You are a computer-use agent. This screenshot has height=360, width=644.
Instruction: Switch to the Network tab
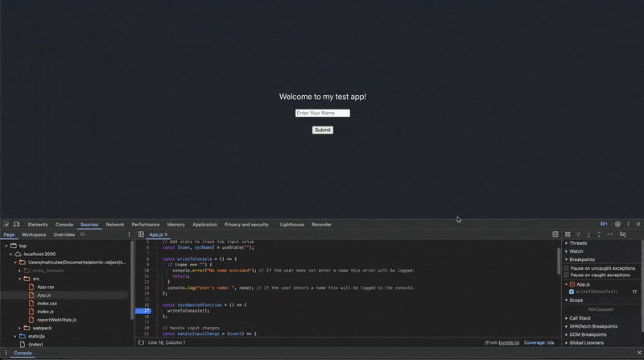coord(115,225)
